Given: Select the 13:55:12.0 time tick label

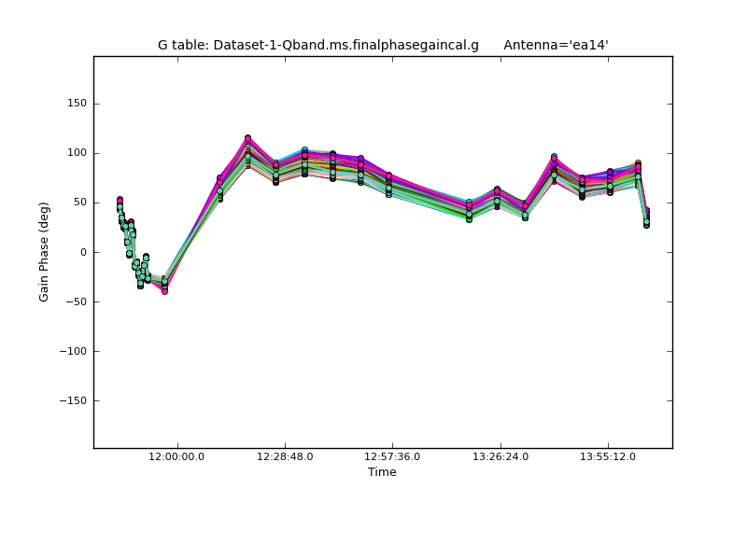Looking at the screenshot, I should [x=608, y=456].
